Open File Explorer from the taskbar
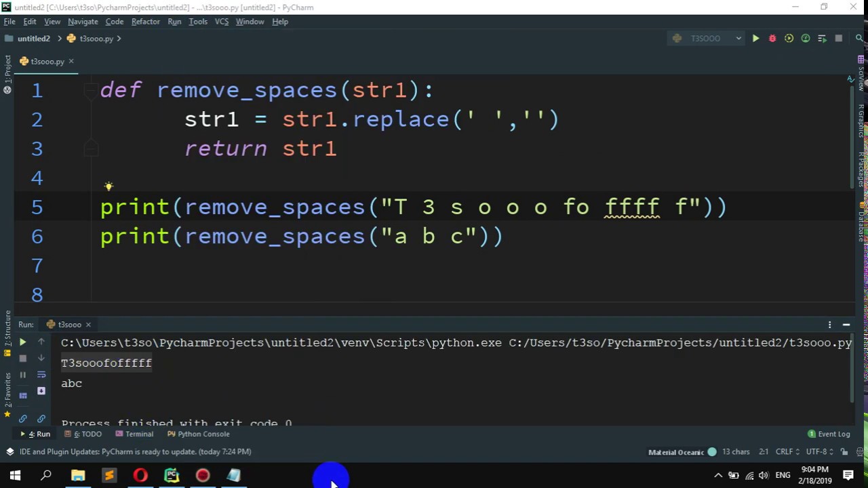 point(78,476)
